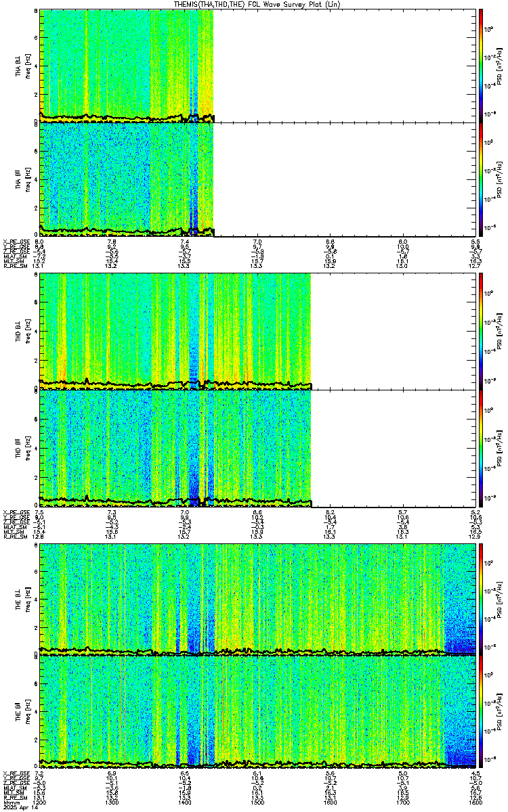Click the PSD color bar beside THE B∥

coord(481,710)
